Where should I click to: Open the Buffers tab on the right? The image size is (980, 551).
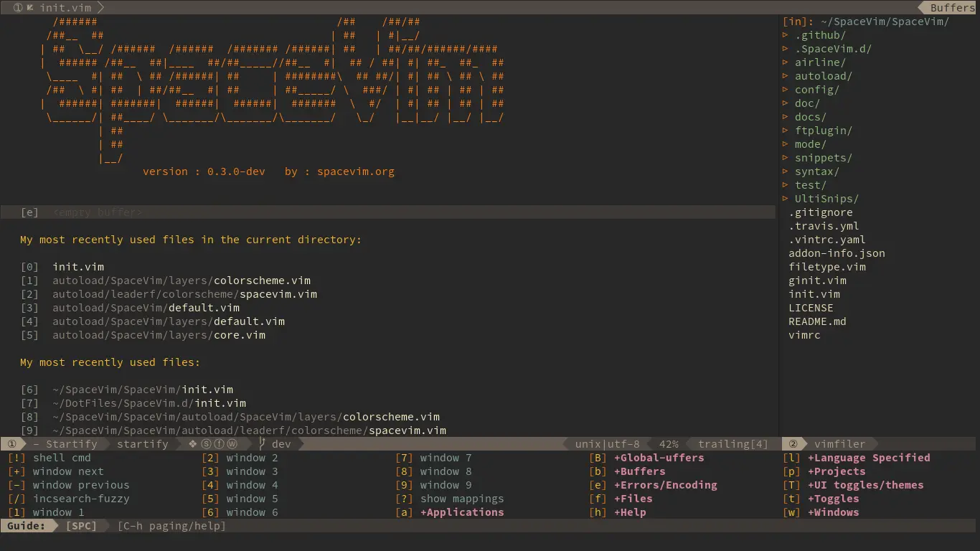[954, 7]
